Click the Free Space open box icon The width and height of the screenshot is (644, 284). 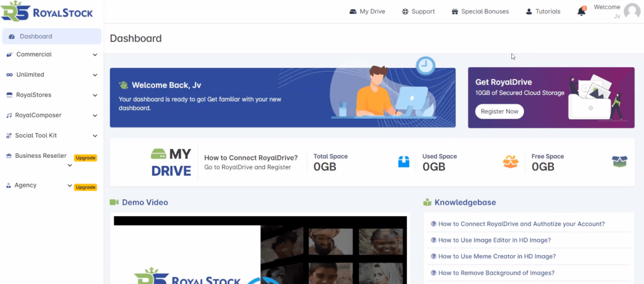(x=619, y=162)
